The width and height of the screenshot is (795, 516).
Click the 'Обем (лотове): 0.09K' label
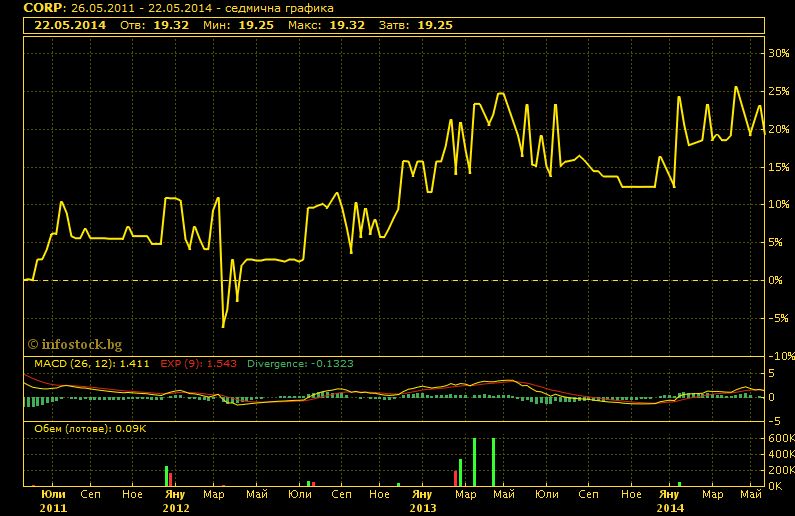coord(90,429)
